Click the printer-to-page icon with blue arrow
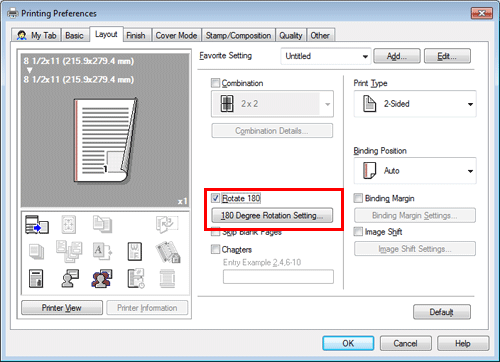 click(37, 225)
